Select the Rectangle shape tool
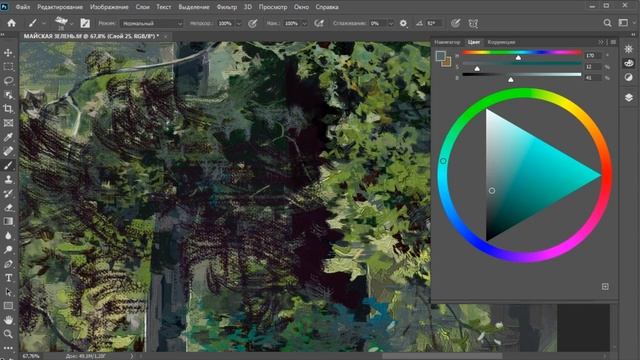 [8, 306]
